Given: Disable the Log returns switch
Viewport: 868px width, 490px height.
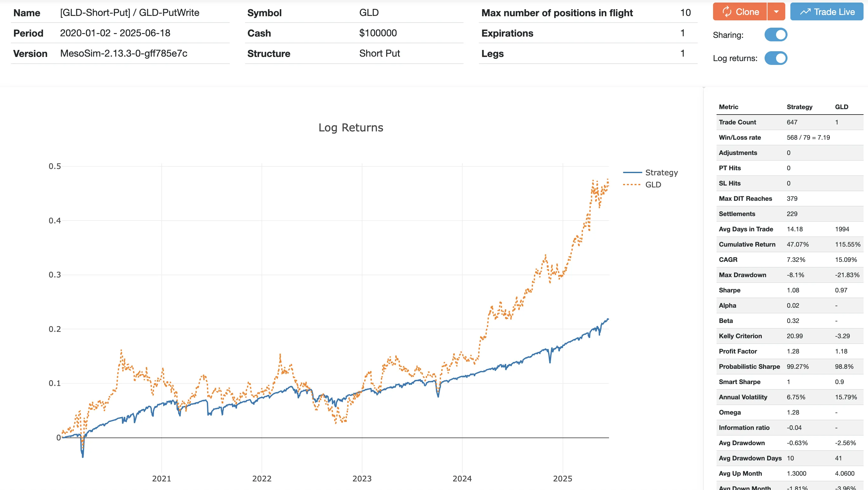Looking at the screenshot, I should coord(776,58).
